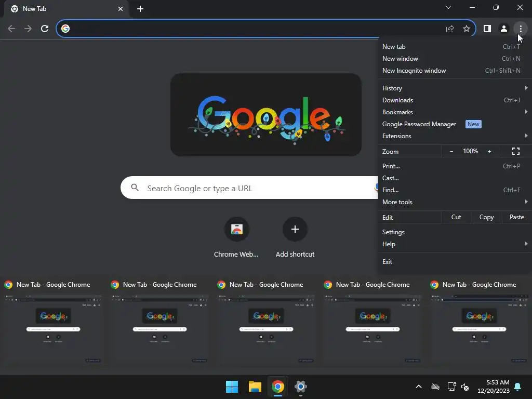Click the Google holiday doodle

[x=265, y=115]
